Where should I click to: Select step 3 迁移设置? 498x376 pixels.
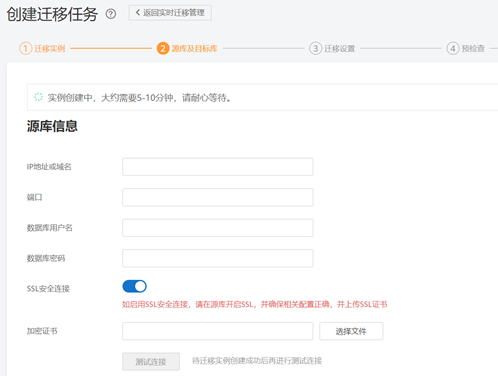tap(332, 48)
